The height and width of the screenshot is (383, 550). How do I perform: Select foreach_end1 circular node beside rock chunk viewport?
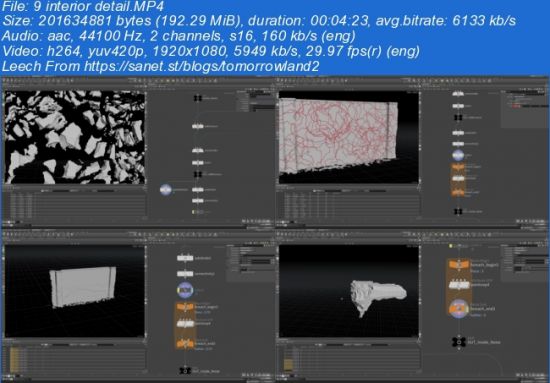(x=459, y=309)
